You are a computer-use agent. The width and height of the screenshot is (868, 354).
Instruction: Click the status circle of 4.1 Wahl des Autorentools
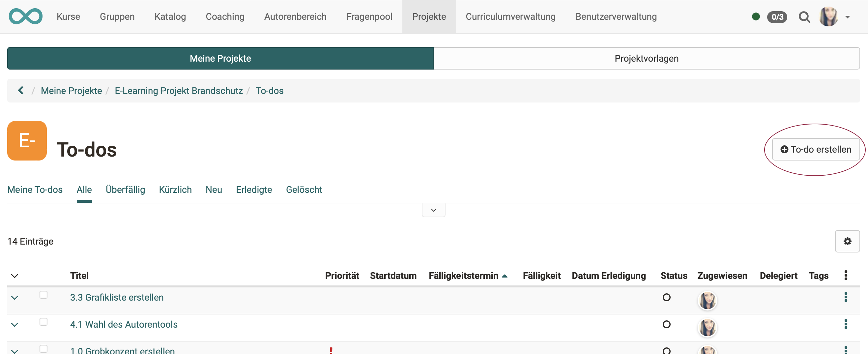click(x=666, y=324)
